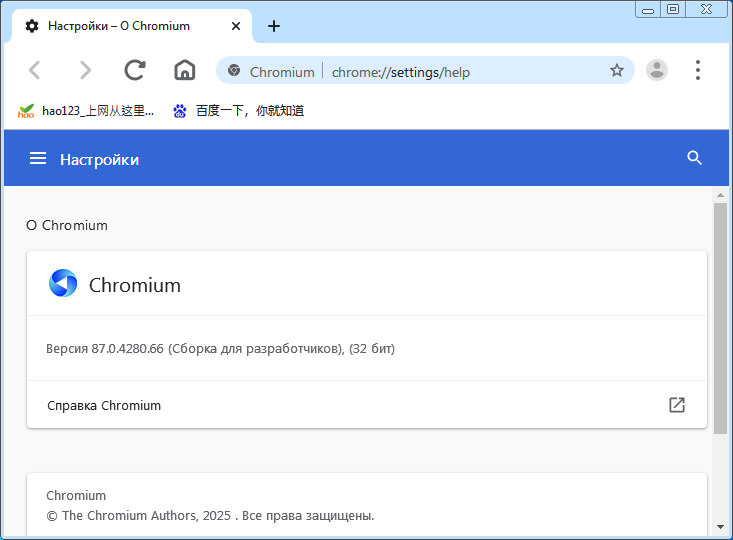This screenshot has height=540, width=733.
Task: Click the Настройки header title
Action: (100, 159)
